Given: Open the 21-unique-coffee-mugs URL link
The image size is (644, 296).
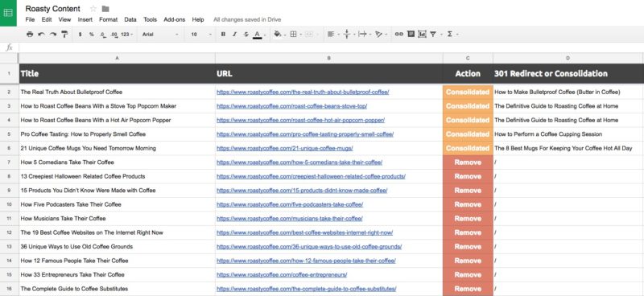Looking at the screenshot, I should (285, 148).
